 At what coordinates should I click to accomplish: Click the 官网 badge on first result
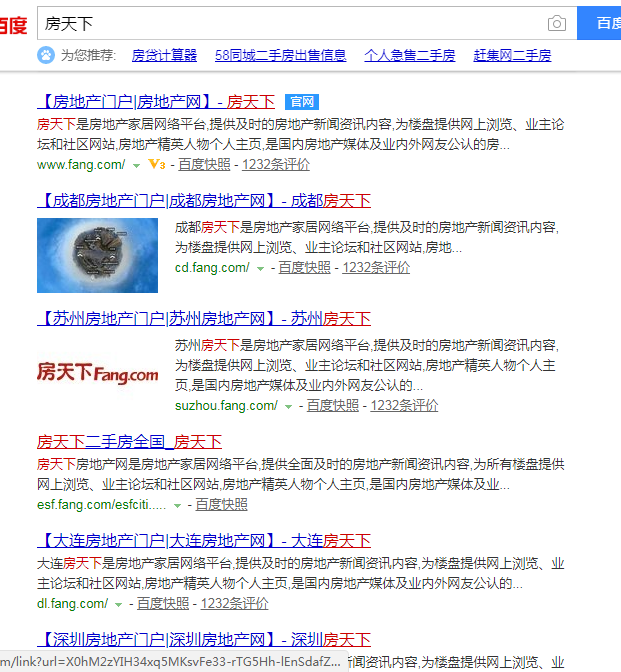tap(302, 102)
